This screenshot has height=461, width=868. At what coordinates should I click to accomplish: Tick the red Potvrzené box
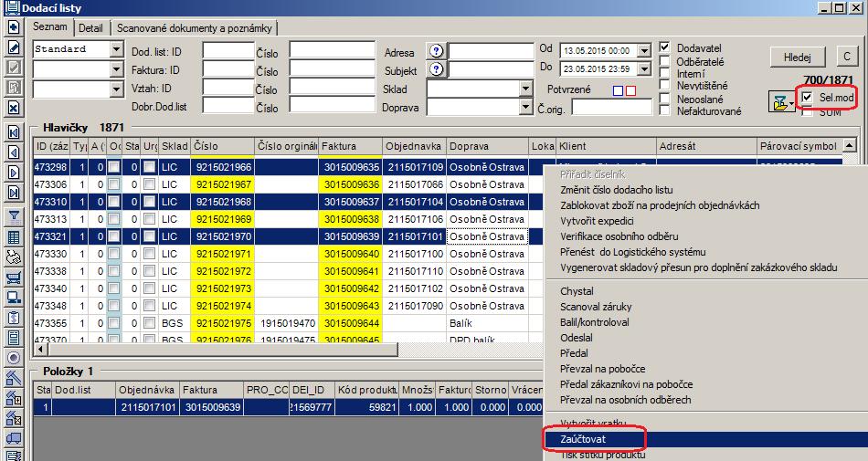(630, 90)
